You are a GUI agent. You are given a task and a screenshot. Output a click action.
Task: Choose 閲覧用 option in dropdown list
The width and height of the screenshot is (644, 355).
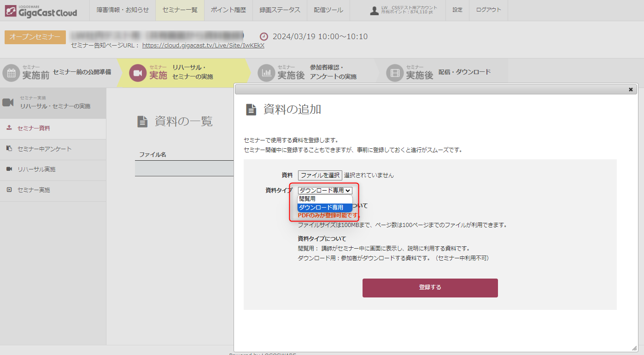coord(325,199)
